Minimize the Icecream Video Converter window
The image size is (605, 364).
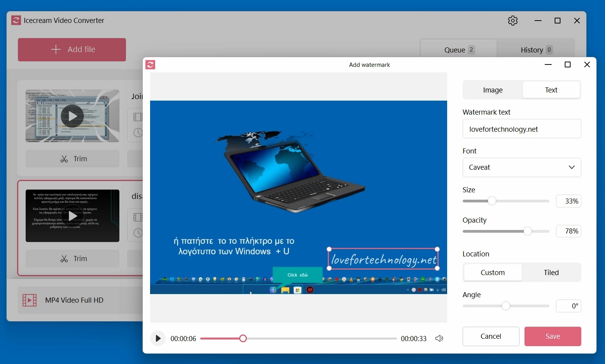(538, 21)
